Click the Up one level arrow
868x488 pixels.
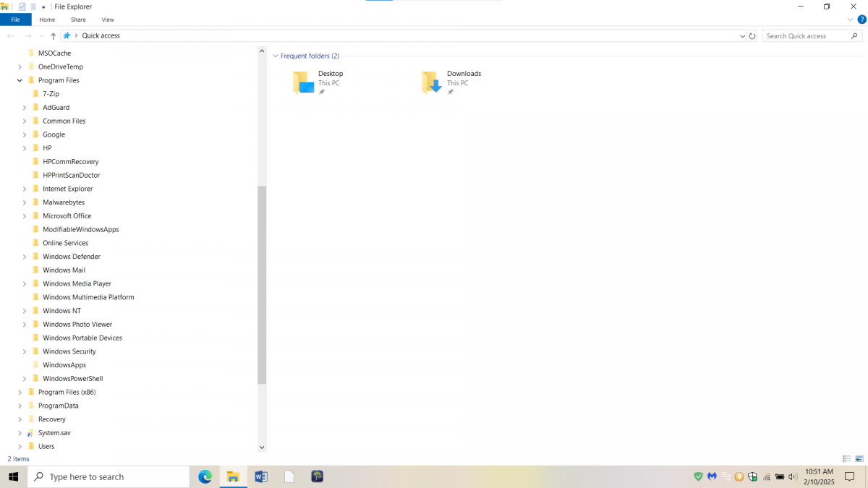coord(53,35)
